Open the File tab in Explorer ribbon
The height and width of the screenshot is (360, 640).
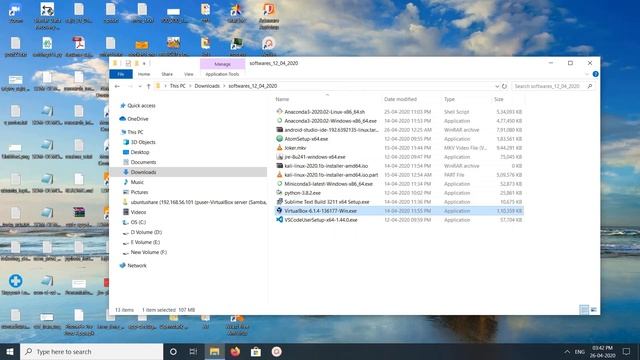(x=121, y=74)
